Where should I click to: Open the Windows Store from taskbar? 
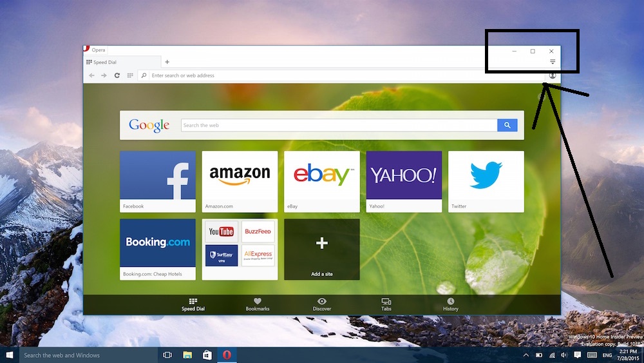tap(207, 355)
